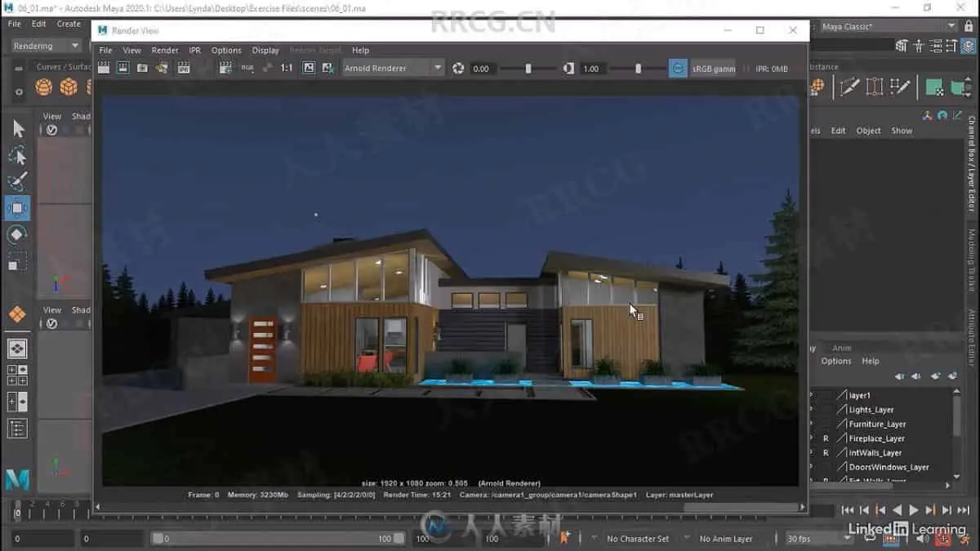Click the Play backwards button
This screenshot has width=980, height=551.
[898, 510]
